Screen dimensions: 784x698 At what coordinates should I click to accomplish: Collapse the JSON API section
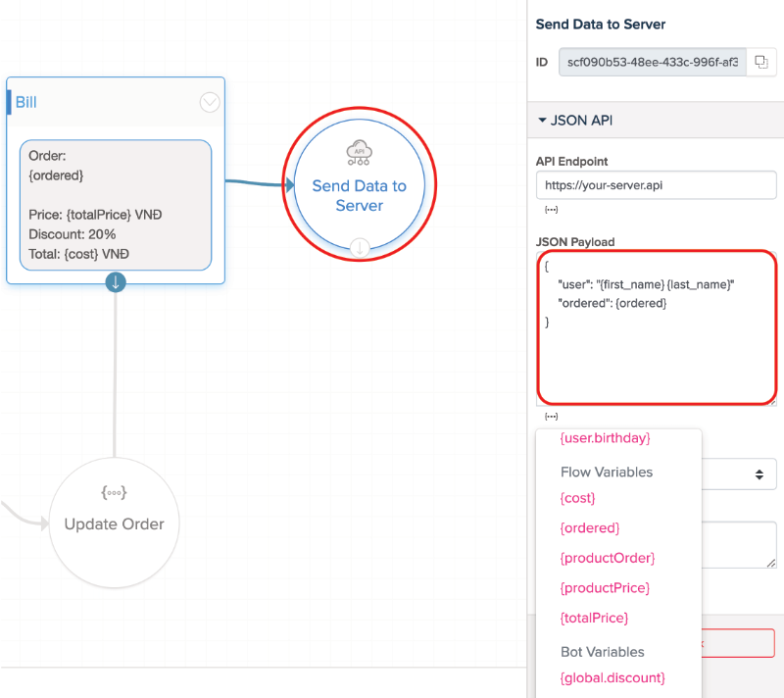(x=543, y=121)
